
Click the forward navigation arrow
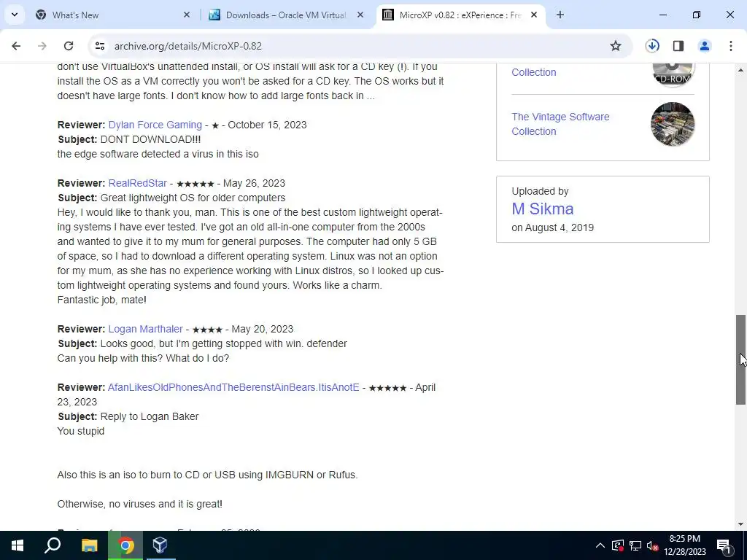(42, 46)
